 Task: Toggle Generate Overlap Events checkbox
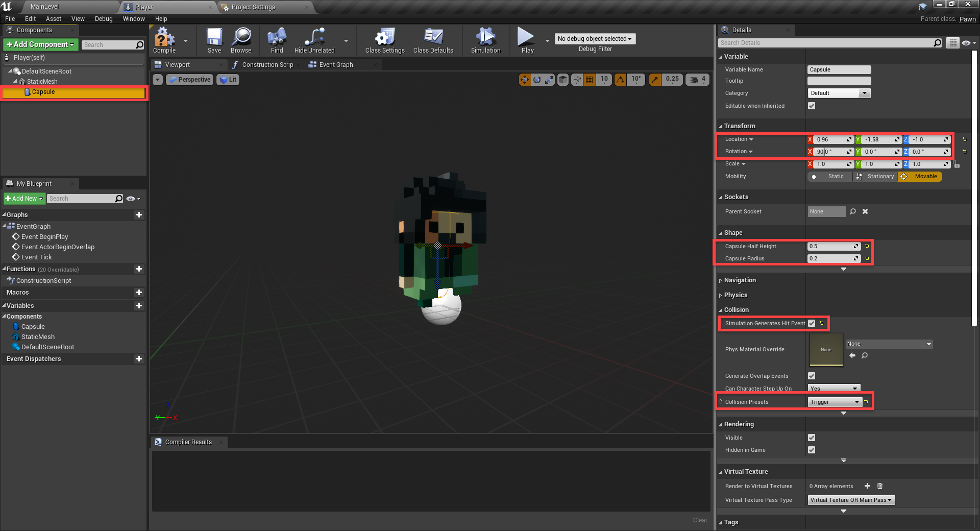[x=812, y=376]
